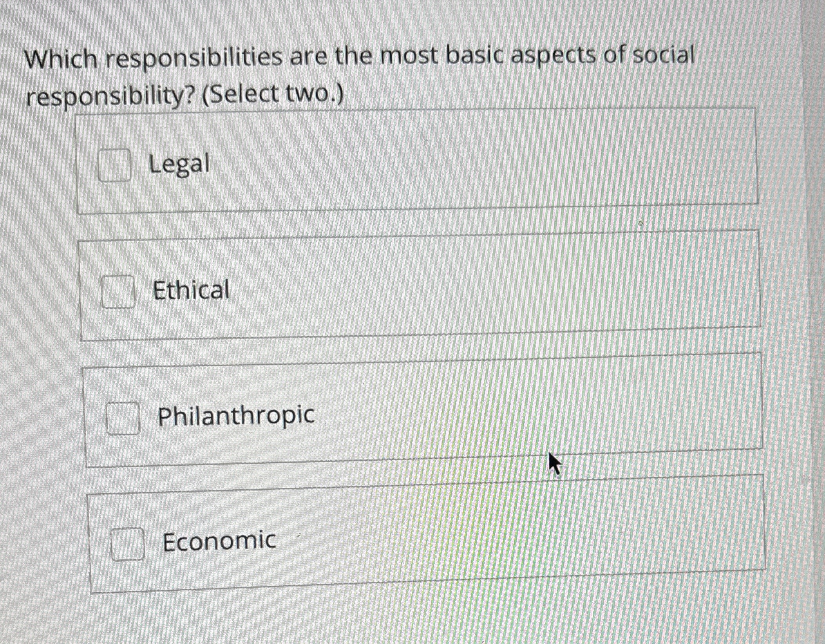Check the Ethical checkbox

pos(118,292)
